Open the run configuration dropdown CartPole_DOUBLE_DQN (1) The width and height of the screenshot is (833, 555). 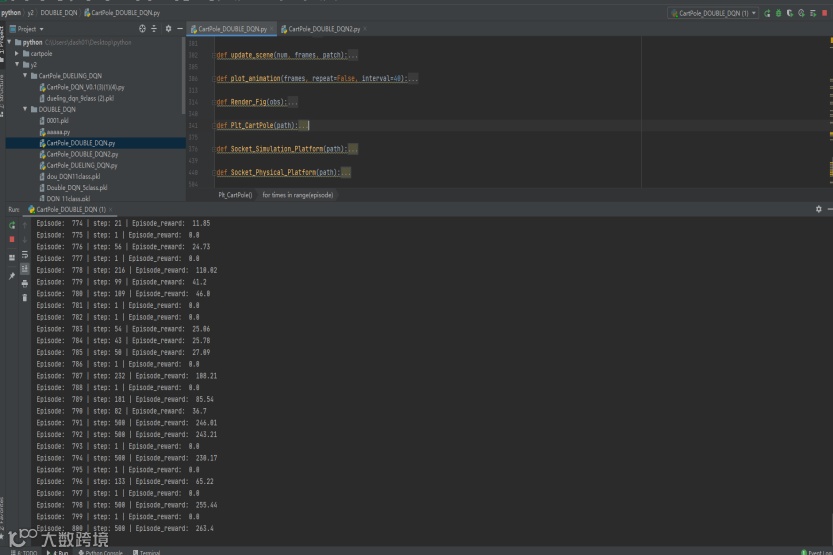click(713, 13)
